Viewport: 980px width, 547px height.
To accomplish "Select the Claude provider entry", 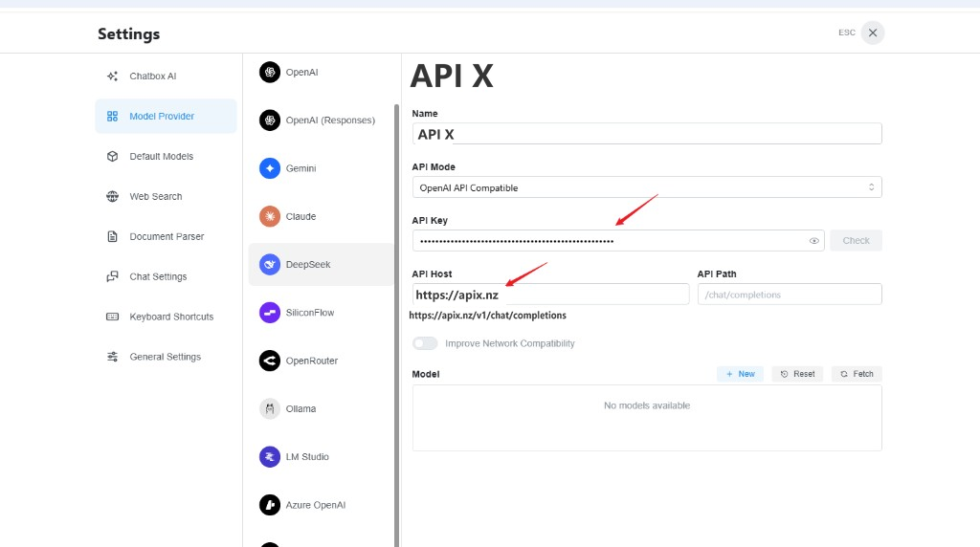I will pos(322,216).
